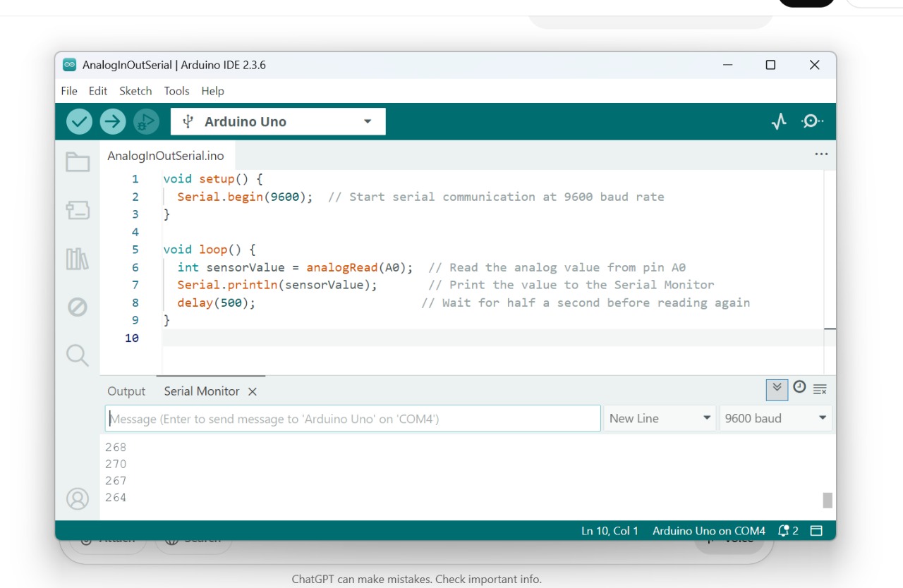The height and width of the screenshot is (588, 903).
Task: Click serial output value 270
Action: click(x=116, y=464)
